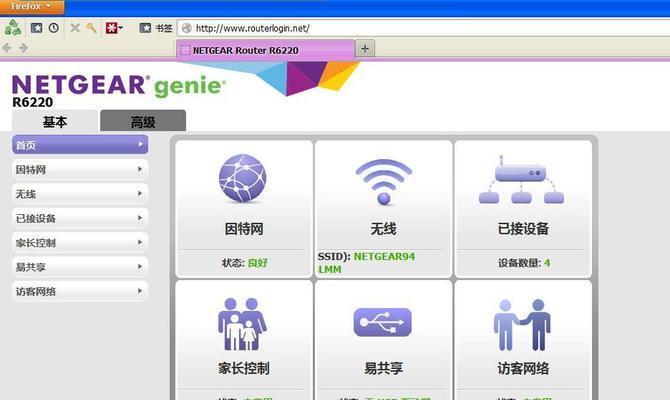Viewport: 670px width, 400px height.
Task: Click the stop X toolbar icon
Action: [75, 28]
